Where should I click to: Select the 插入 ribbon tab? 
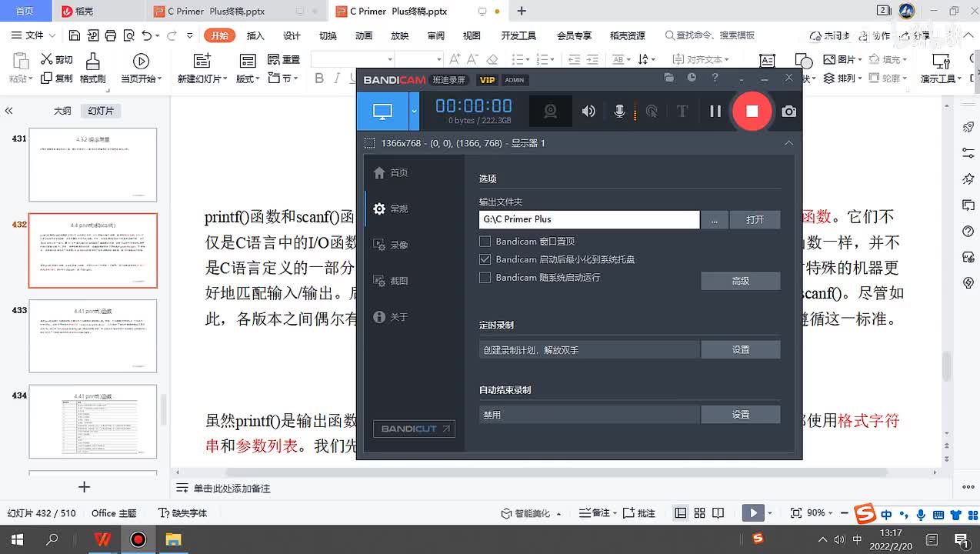(x=255, y=35)
